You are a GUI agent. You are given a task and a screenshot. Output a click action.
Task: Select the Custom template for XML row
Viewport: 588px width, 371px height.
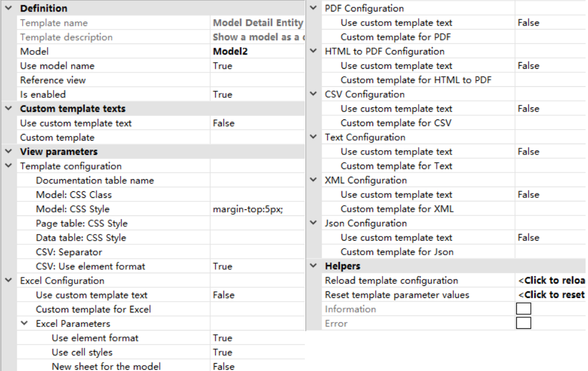454,209
